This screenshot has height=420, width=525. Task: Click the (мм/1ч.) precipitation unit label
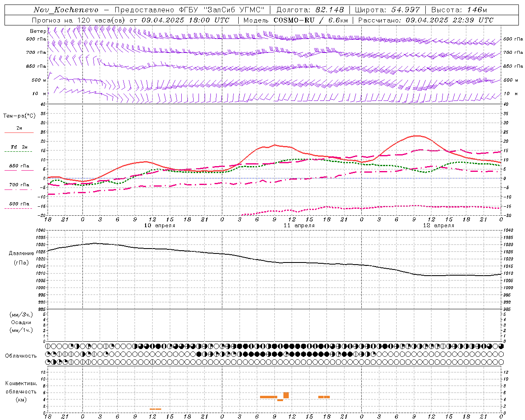(x=21, y=330)
